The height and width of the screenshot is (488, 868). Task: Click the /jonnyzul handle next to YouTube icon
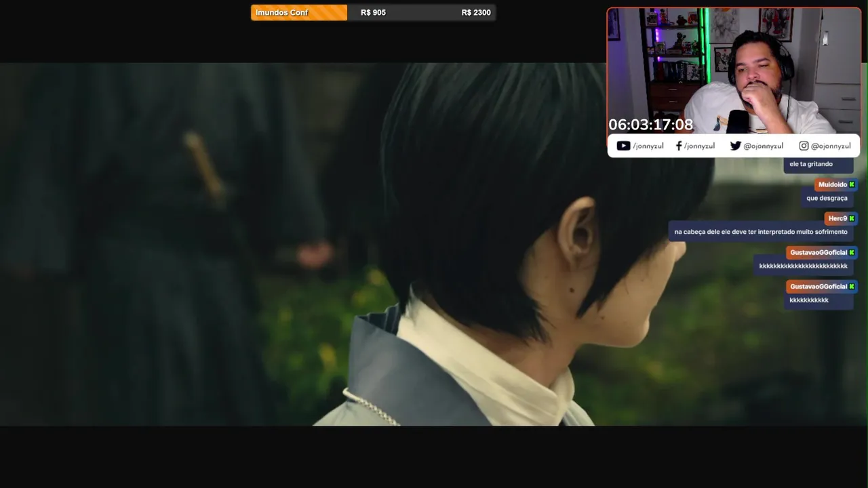648,146
